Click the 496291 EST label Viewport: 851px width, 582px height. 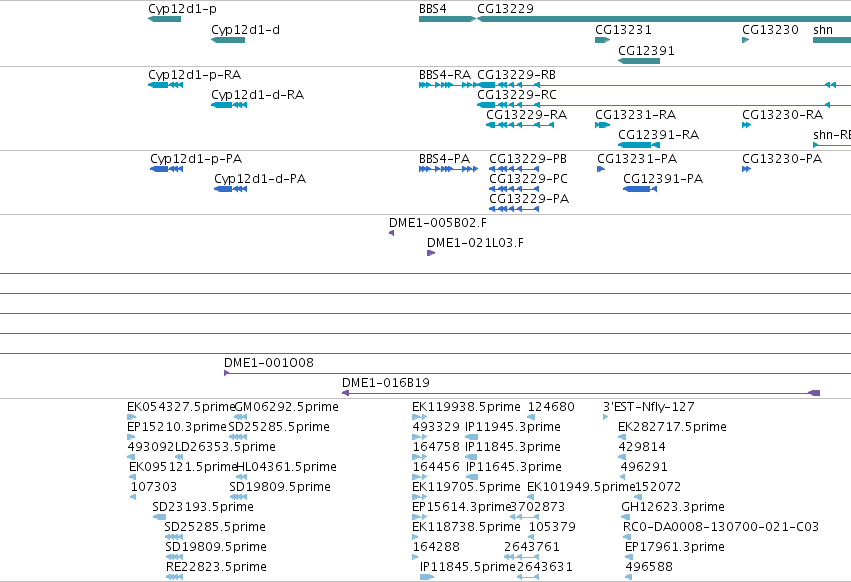point(644,467)
